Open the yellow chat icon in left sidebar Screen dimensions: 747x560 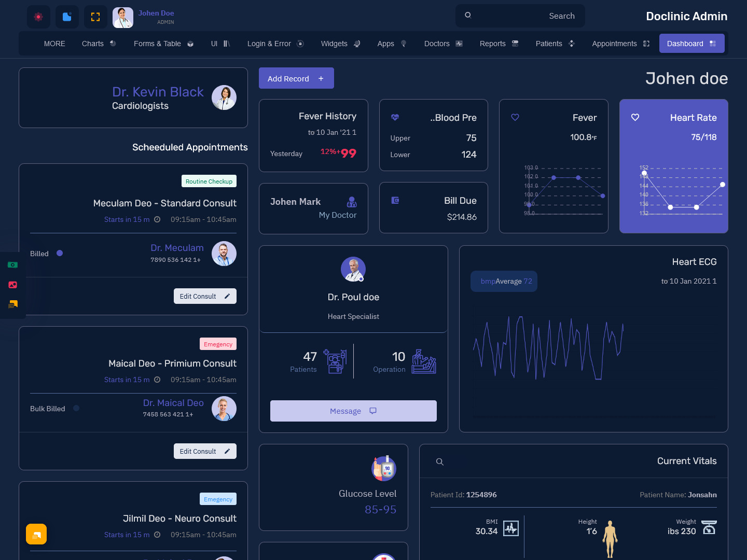12,304
